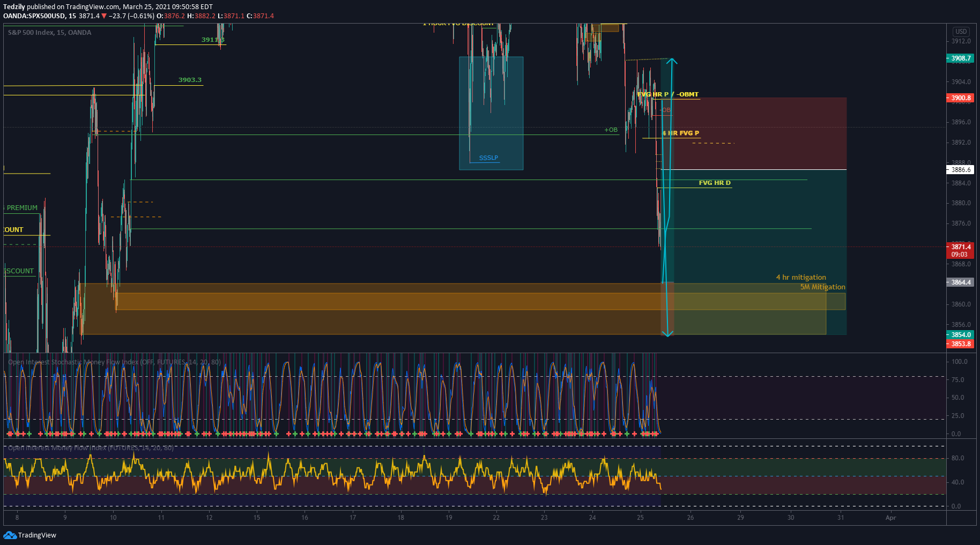The width and height of the screenshot is (980, 545).
Task: Select the 100.0 stochastic axis value
Action: pyautogui.click(x=959, y=362)
